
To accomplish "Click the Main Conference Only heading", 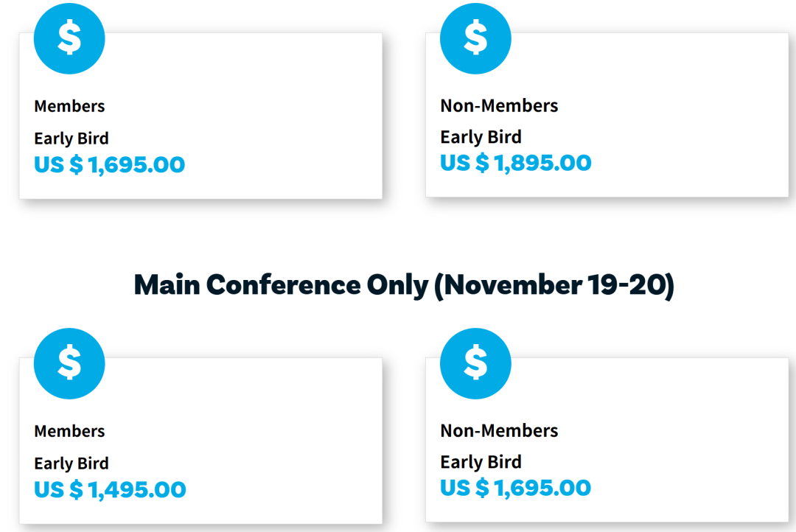I will [404, 285].
